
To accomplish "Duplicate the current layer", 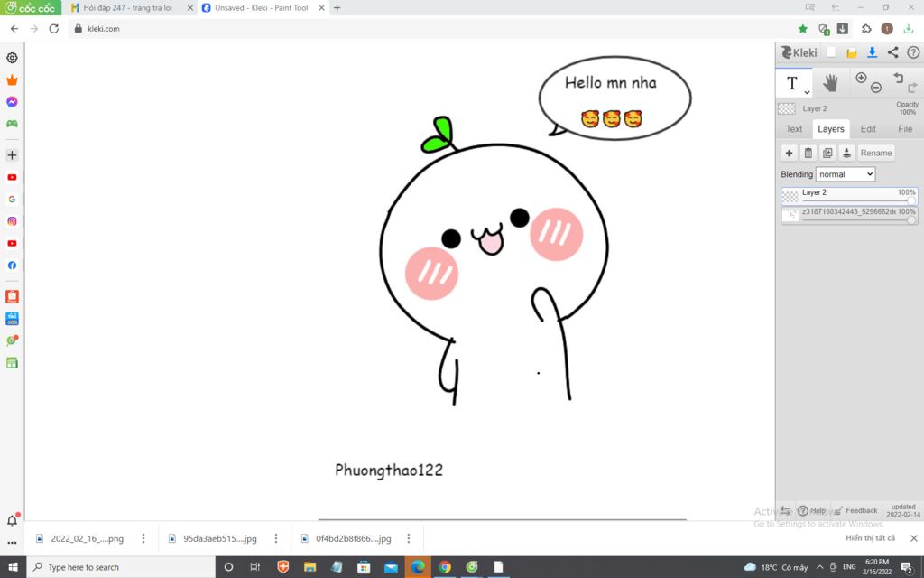I will [828, 153].
